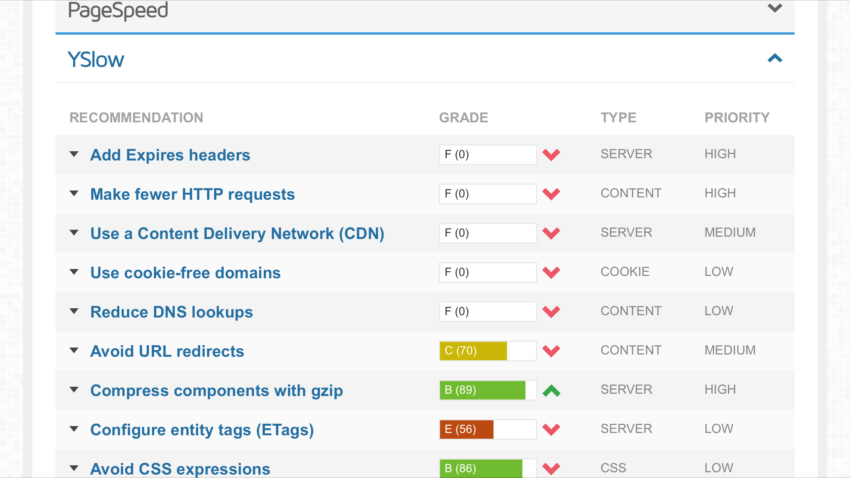Click the red down arrow for CDN row
The height and width of the screenshot is (478, 850).
point(551,234)
